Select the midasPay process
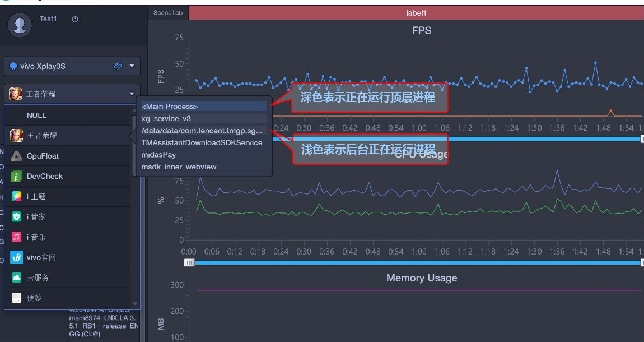Viewport: 644px width, 342px height. (x=204, y=155)
